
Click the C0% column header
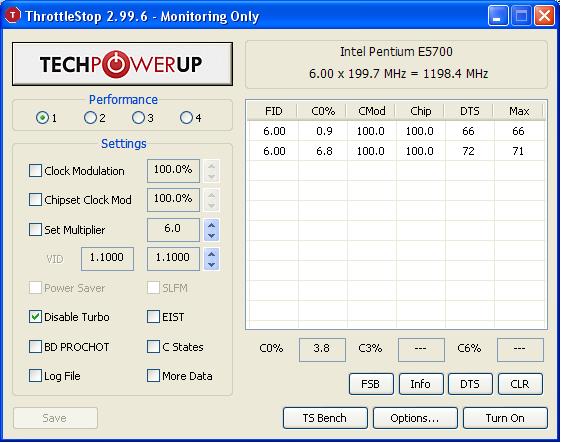[323, 111]
